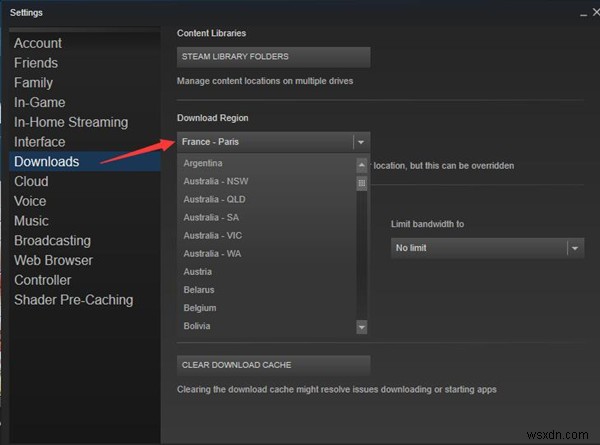Click the Download Region dropdown arrow
The image size is (600, 445).
(x=361, y=142)
